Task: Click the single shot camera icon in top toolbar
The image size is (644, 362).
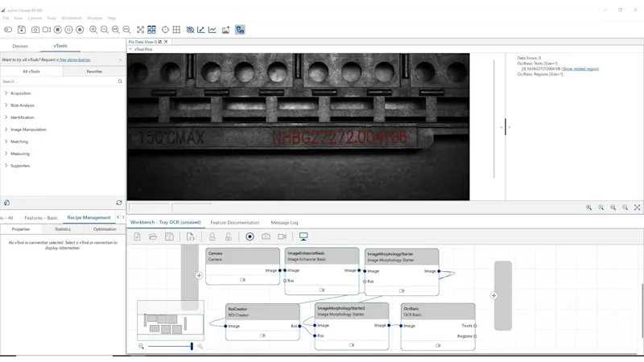Action: point(35,30)
